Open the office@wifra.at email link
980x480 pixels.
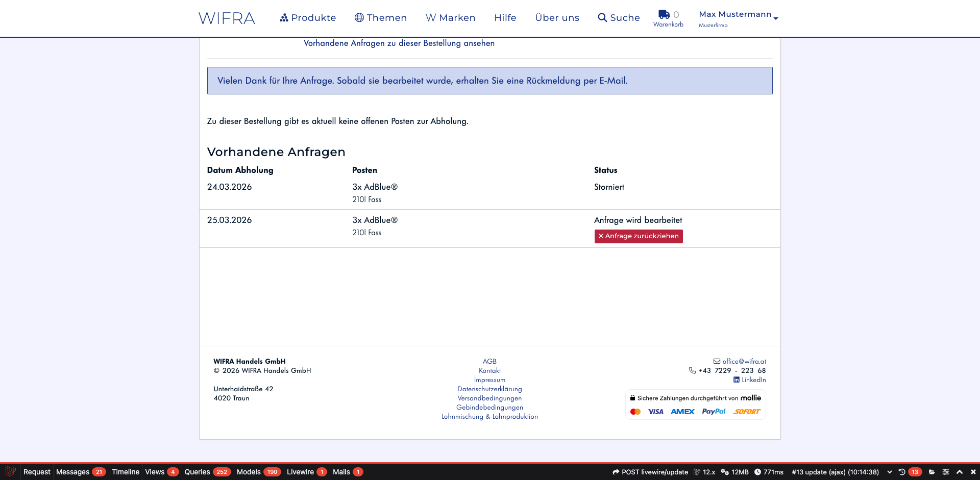click(x=744, y=361)
